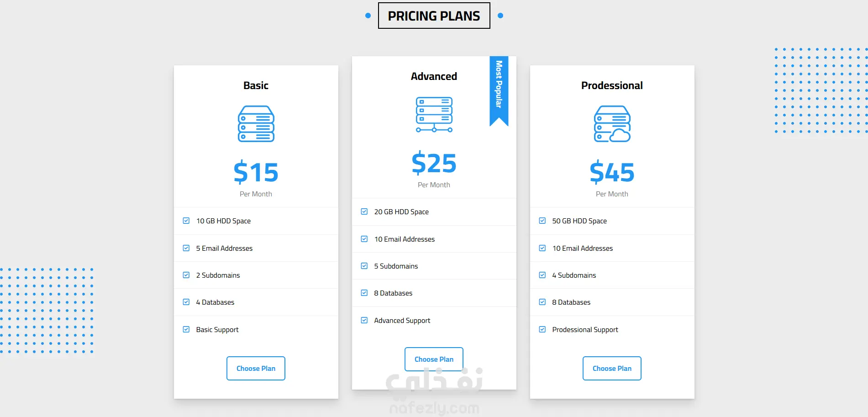Click the $25 price on Advanced plan

(434, 163)
